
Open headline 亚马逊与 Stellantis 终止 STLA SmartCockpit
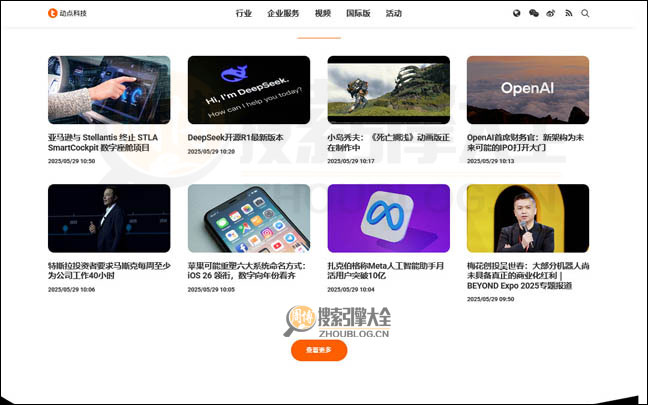coord(103,143)
